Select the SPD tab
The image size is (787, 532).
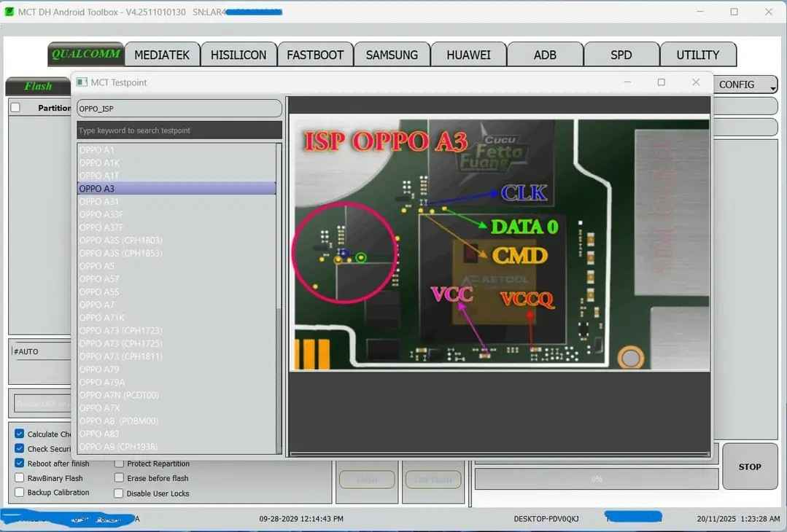pos(621,55)
